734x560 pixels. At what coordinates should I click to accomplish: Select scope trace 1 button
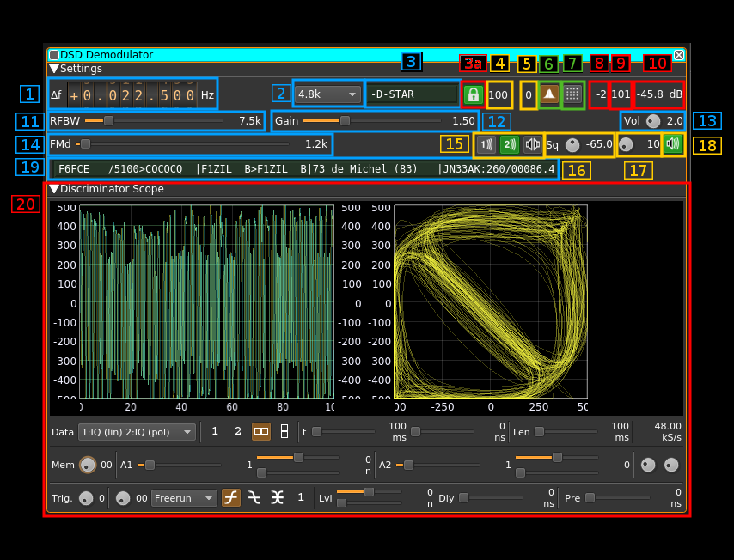pos(215,431)
